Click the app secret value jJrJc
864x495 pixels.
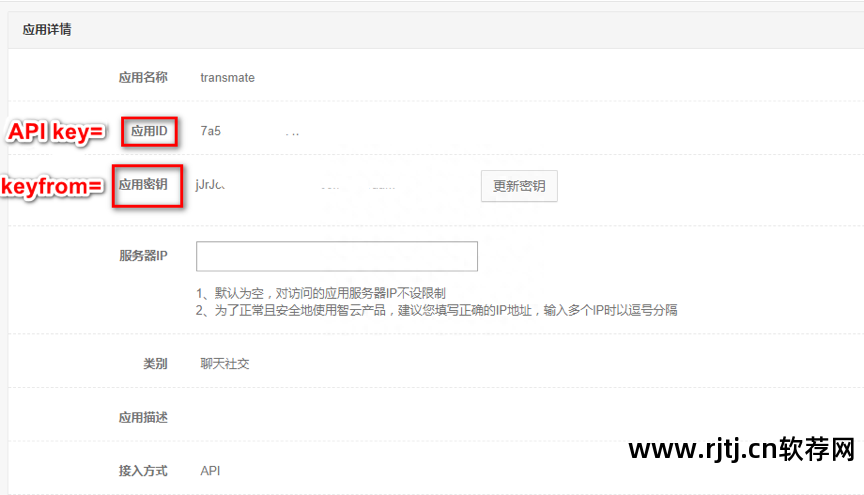pyautogui.click(x=210, y=185)
